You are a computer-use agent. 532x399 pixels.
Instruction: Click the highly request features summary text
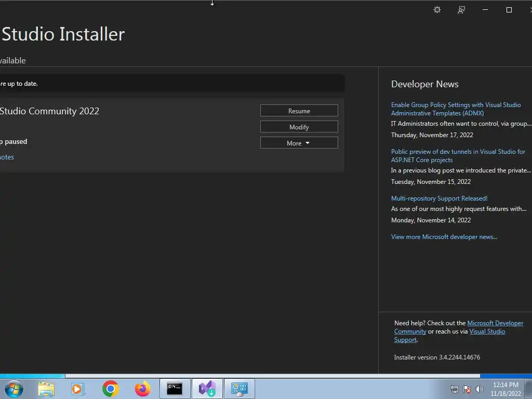[x=458, y=209]
